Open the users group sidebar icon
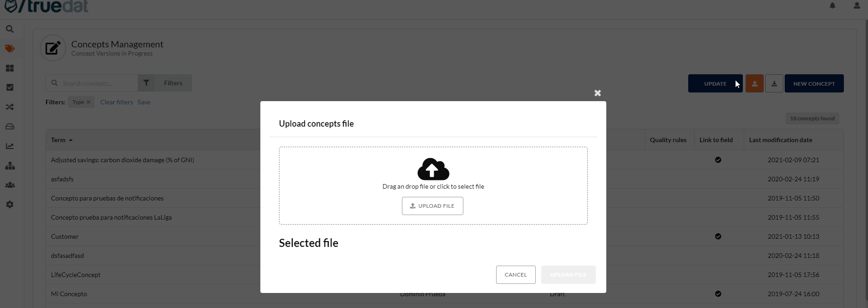This screenshot has width=868, height=308. click(10, 185)
